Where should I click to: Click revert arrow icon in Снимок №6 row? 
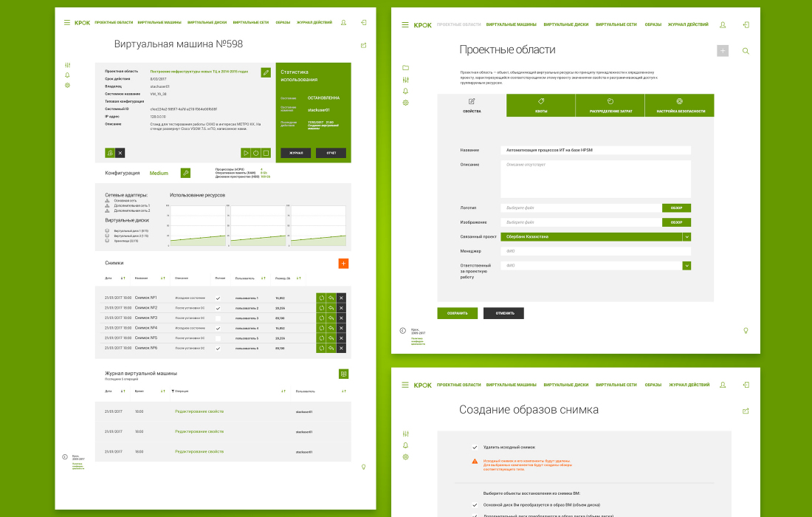pyautogui.click(x=331, y=348)
